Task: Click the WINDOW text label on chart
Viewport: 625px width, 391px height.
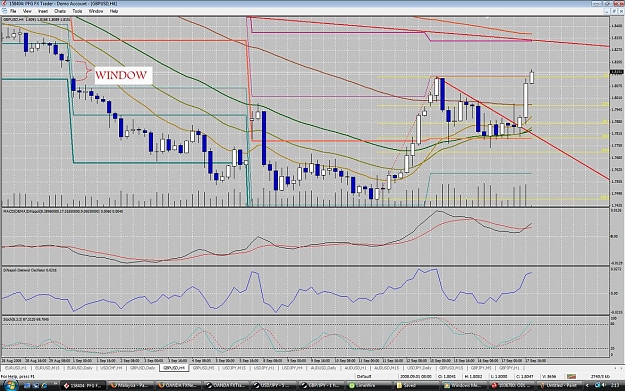Action: click(121, 75)
